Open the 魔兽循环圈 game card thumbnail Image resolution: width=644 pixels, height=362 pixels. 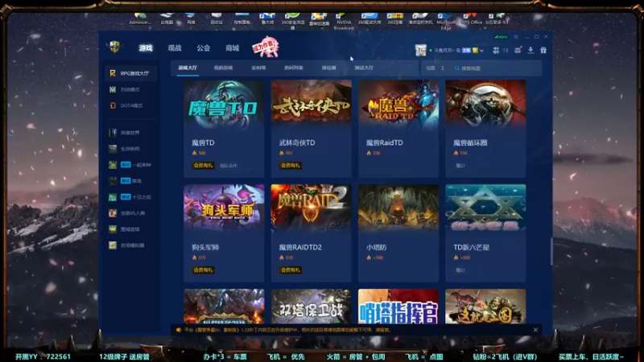coord(485,105)
